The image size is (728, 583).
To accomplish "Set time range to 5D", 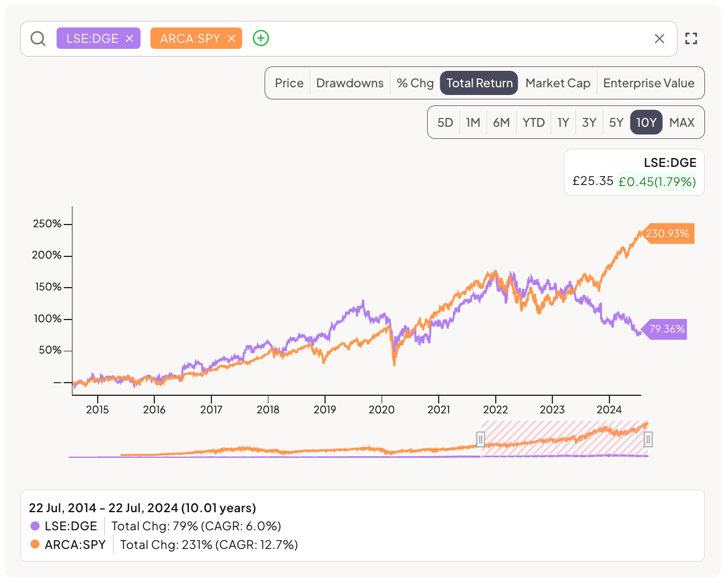I will pyautogui.click(x=445, y=122).
